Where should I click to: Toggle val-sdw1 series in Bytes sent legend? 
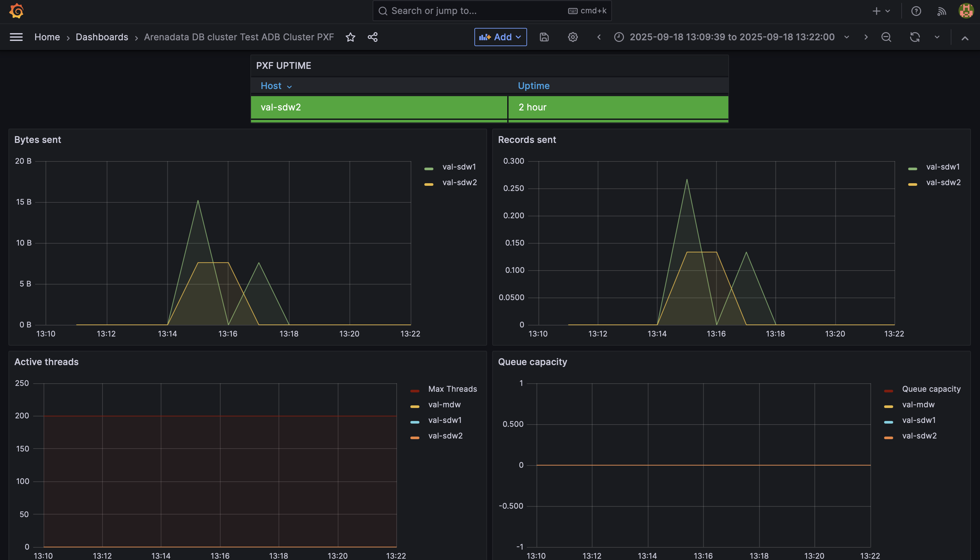pyautogui.click(x=459, y=167)
